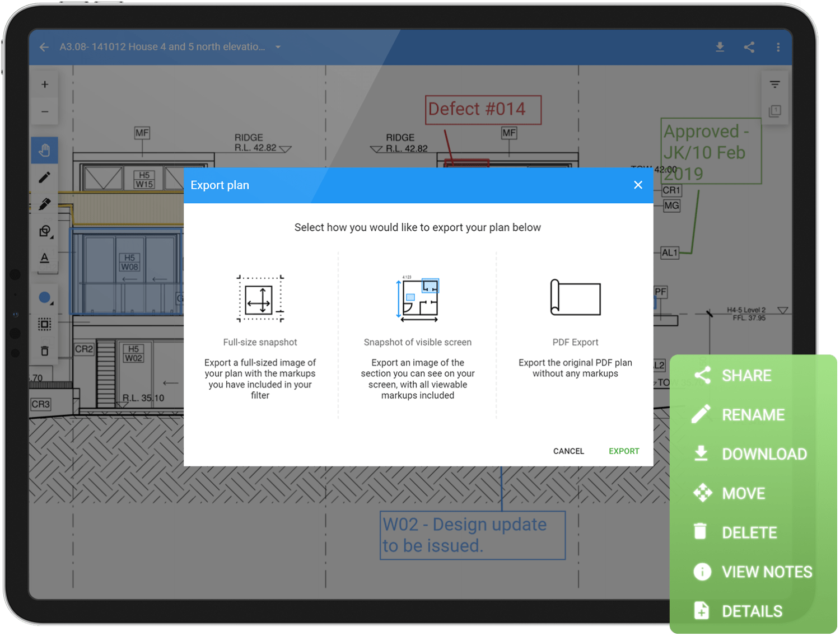
Task: Choose Snapshot of visible screen option
Action: [x=418, y=299]
